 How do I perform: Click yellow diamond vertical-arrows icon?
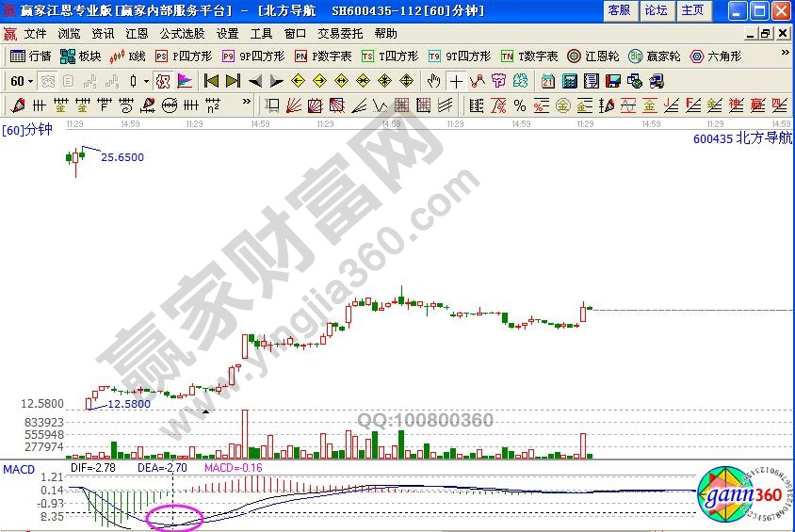(407, 81)
